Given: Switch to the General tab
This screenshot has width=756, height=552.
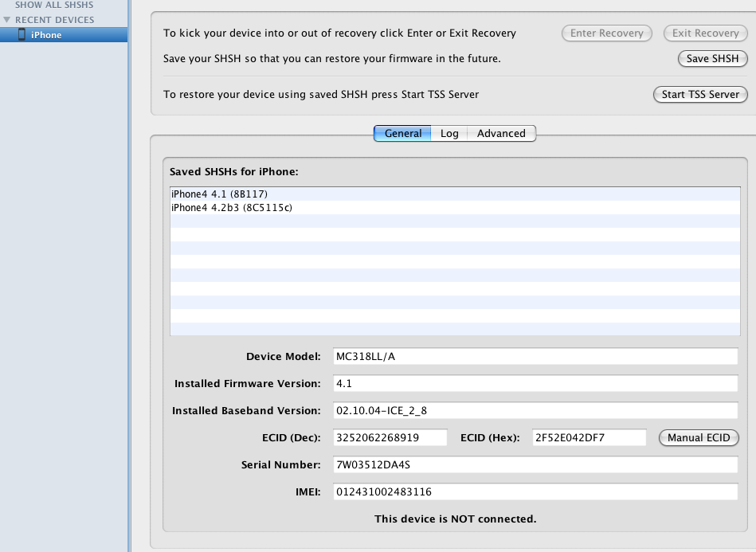Looking at the screenshot, I should point(402,134).
